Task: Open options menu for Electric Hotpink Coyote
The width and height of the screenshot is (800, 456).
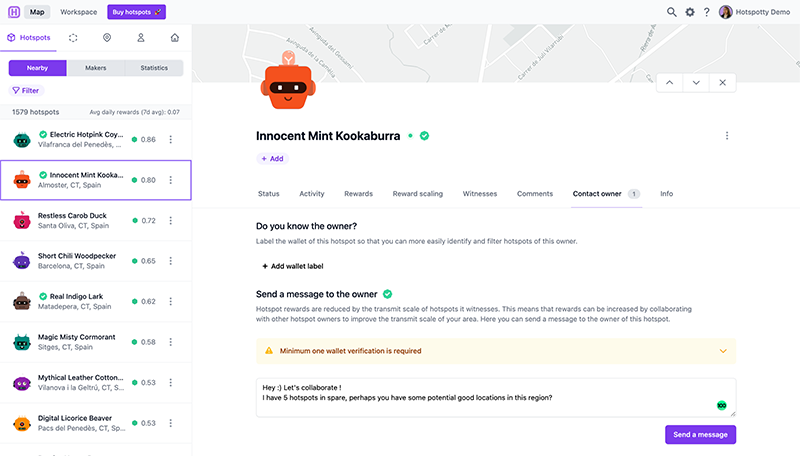Action: coord(170,139)
